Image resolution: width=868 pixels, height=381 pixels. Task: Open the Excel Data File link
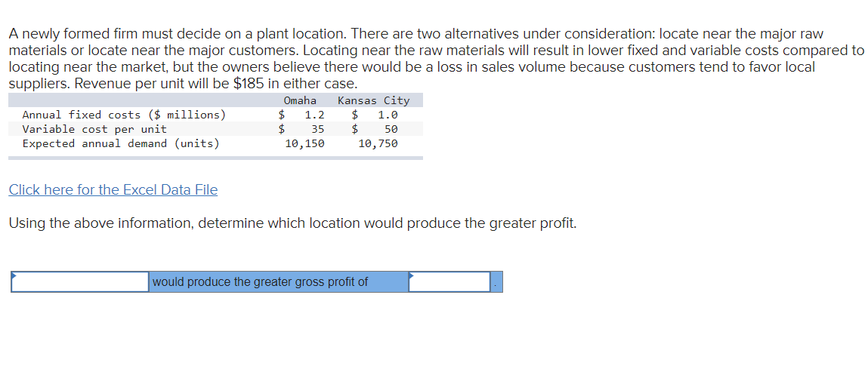pos(113,189)
